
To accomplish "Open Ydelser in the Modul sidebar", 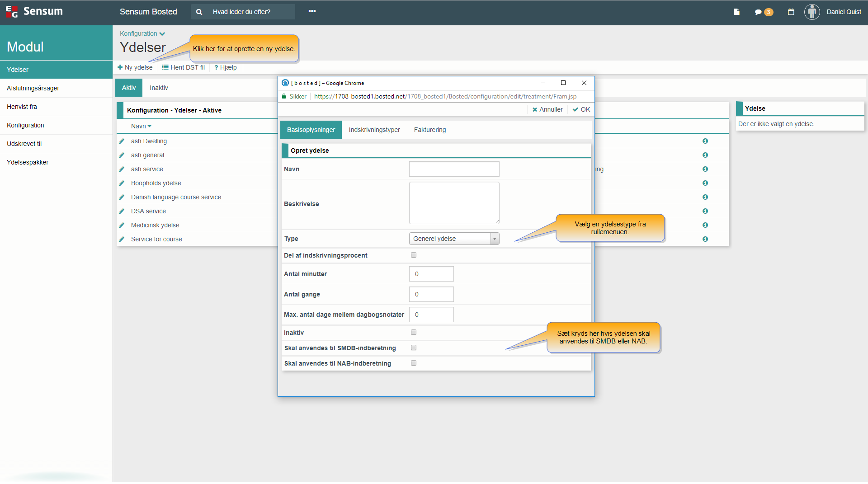I will (x=56, y=70).
